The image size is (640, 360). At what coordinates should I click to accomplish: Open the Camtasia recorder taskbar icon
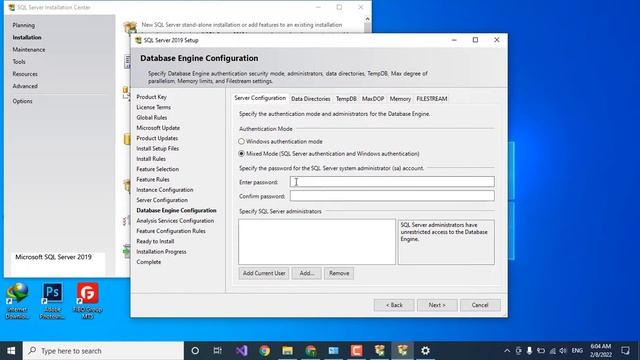tap(356, 351)
